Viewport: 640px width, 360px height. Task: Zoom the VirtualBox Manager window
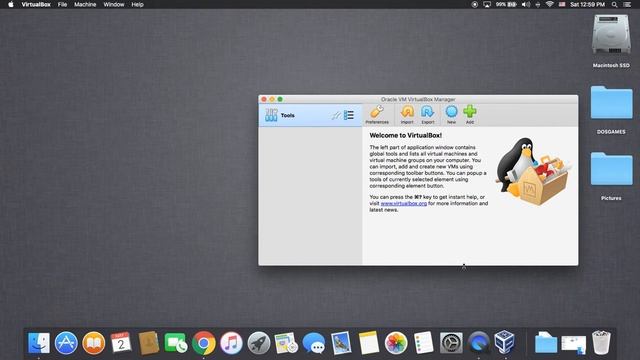(280, 99)
